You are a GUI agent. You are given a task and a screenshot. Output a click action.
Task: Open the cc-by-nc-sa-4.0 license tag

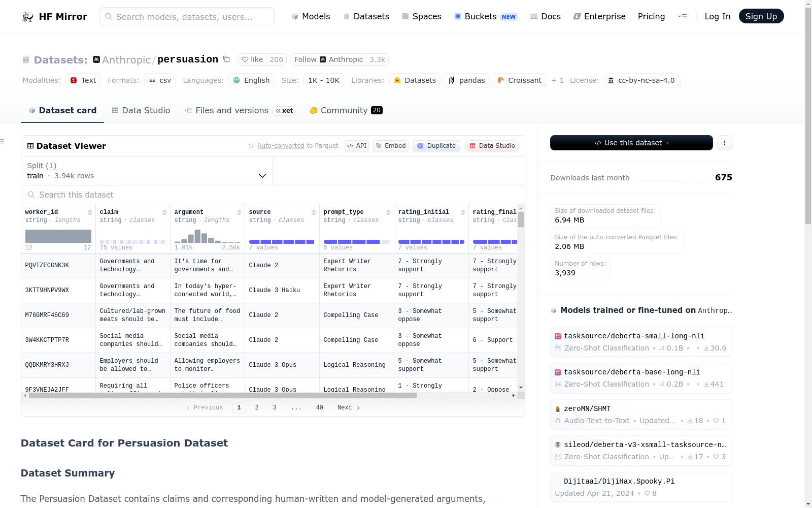[x=641, y=80]
